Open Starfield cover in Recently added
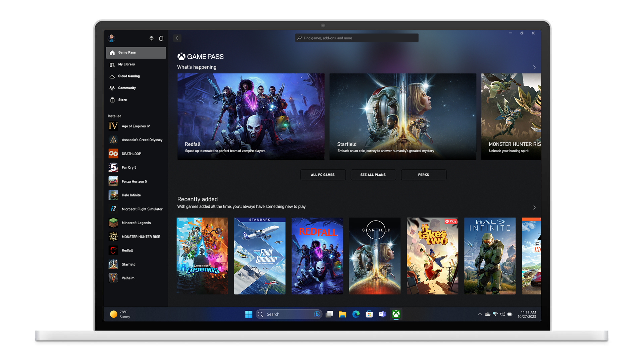The image size is (644, 362). [375, 256]
